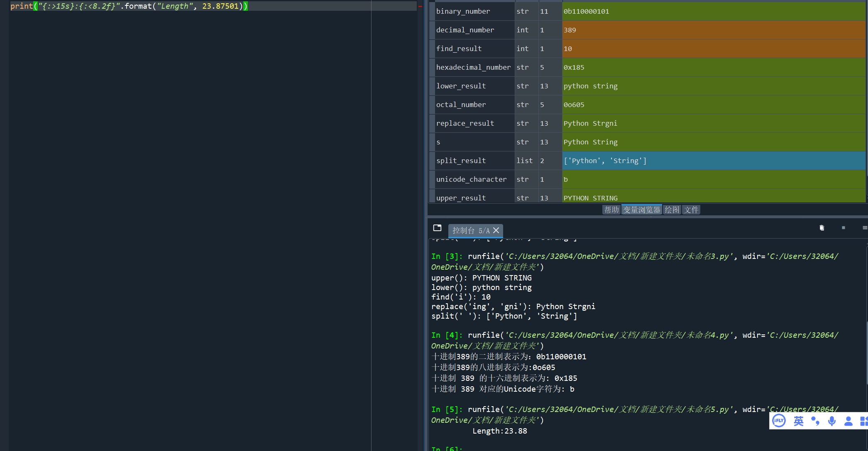The height and width of the screenshot is (451, 868).
Task: Open the console pane hamburger options menu
Action: [x=864, y=228]
